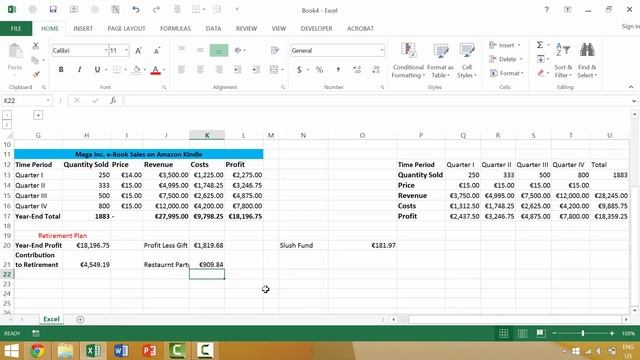Open Cell Styles gallery
Image resolution: width=640 pixels, height=360 pixels.
pos(467,60)
